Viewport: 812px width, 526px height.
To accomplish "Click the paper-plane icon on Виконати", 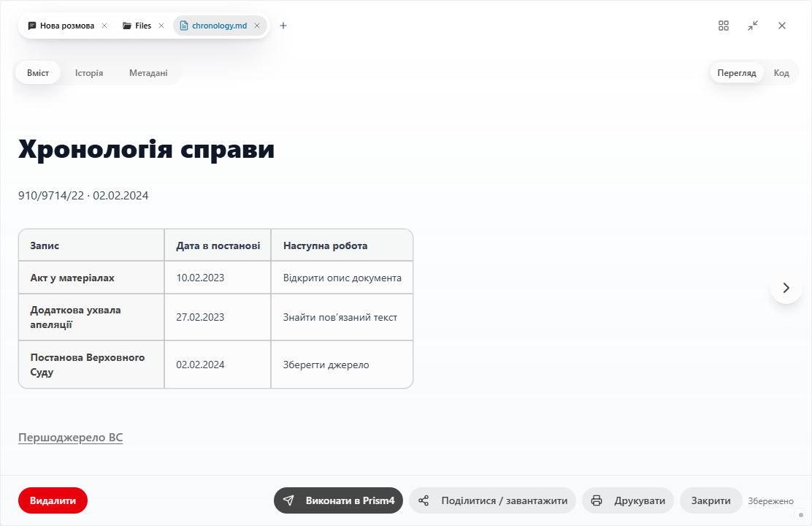I will tap(288, 500).
